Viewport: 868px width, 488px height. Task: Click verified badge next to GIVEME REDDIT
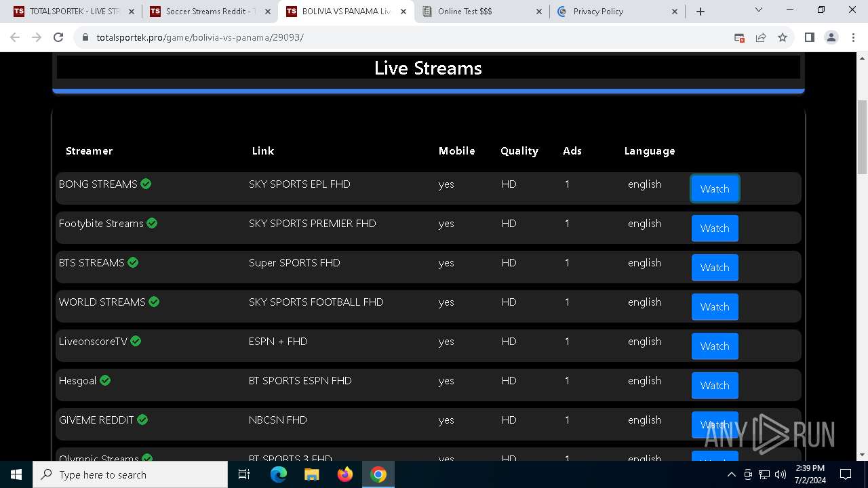coord(142,420)
